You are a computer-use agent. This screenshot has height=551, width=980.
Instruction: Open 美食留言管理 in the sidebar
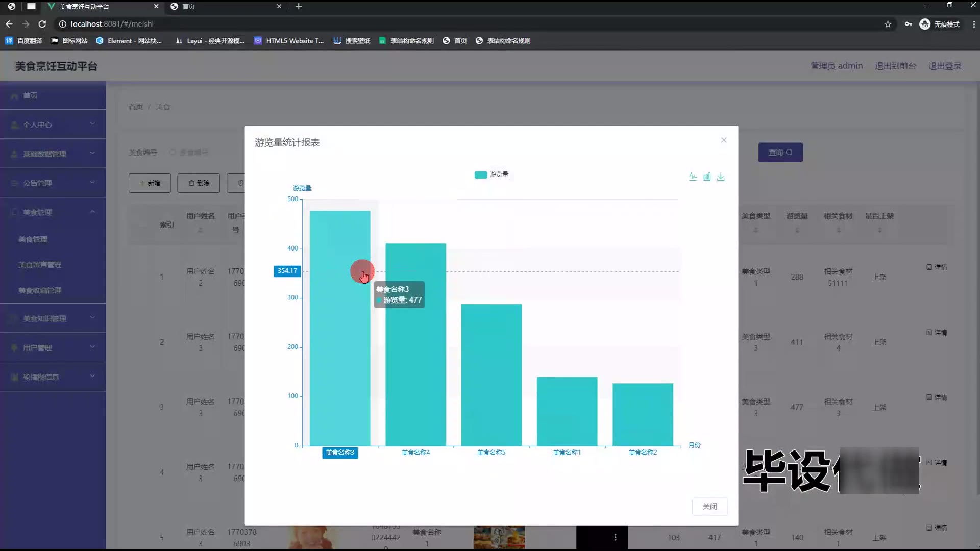click(40, 265)
